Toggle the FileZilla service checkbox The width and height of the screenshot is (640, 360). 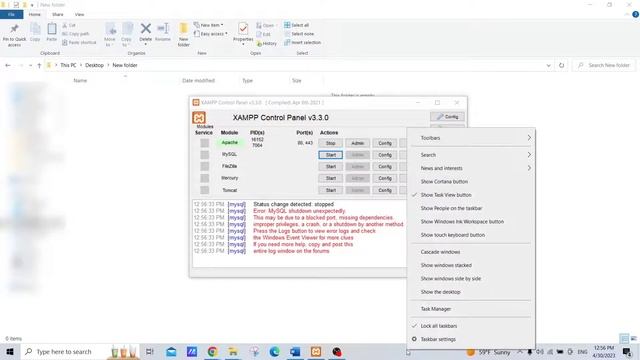(x=204, y=167)
